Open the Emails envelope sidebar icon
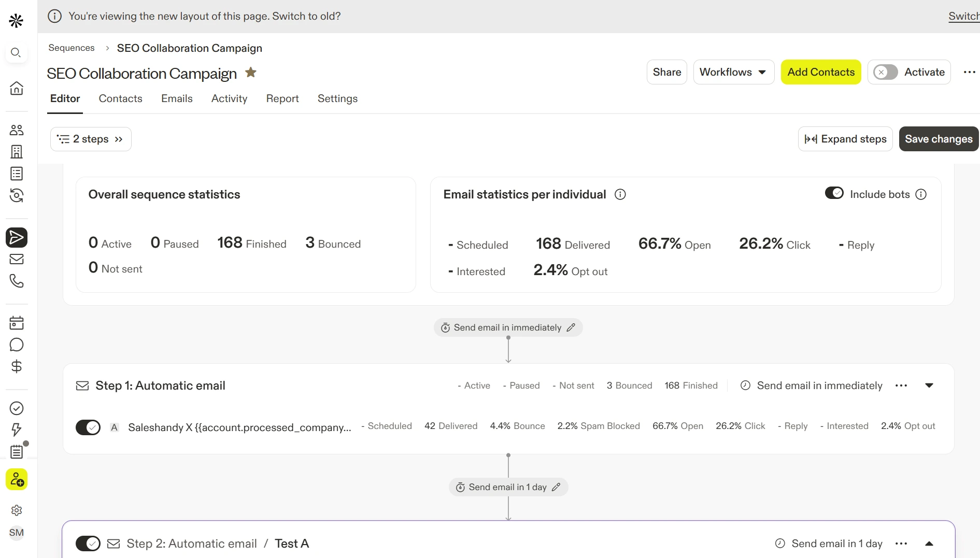Image resolution: width=980 pixels, height=558 pixels. 17,259
